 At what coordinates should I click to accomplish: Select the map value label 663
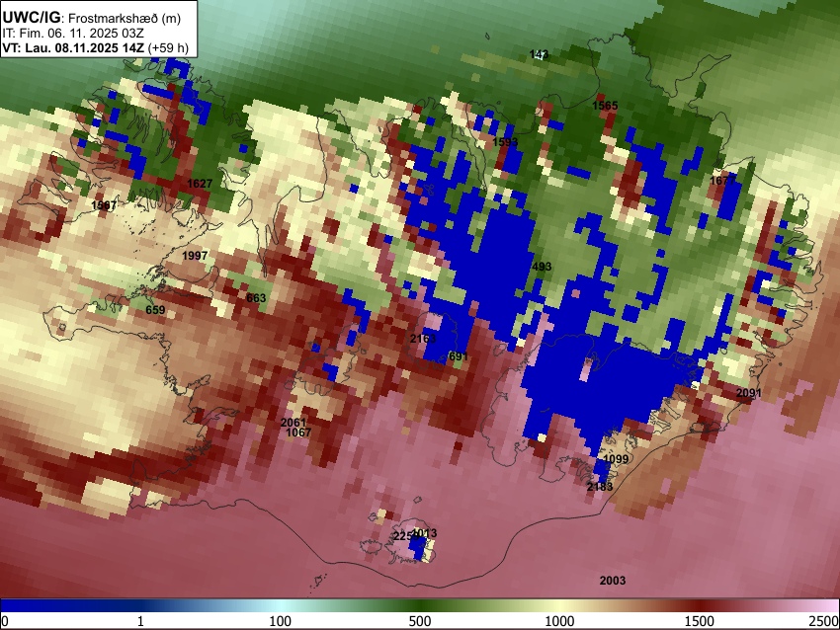pyautogui.click(x=256, y=298)
